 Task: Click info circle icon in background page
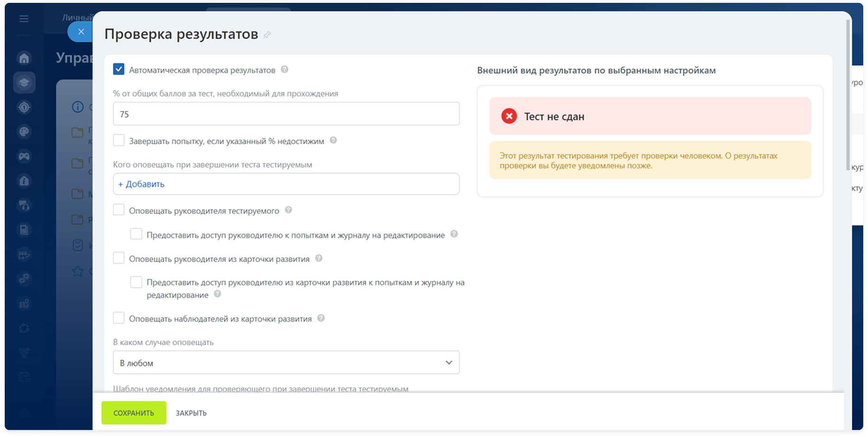78,107
